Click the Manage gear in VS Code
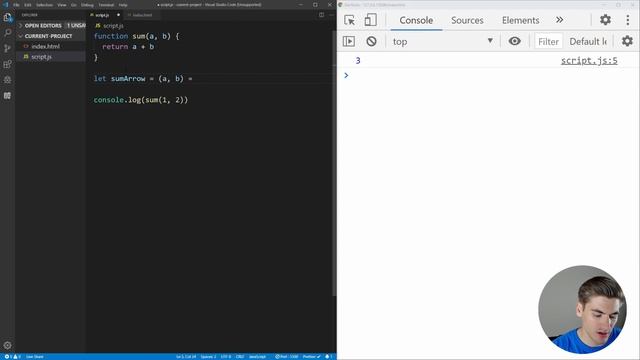This screenshot has height=360, width=640. [x=7, y=345]
